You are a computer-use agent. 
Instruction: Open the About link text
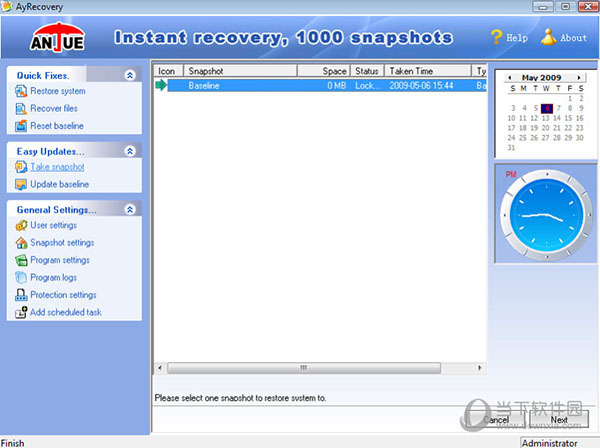click(x=574, y=38)
